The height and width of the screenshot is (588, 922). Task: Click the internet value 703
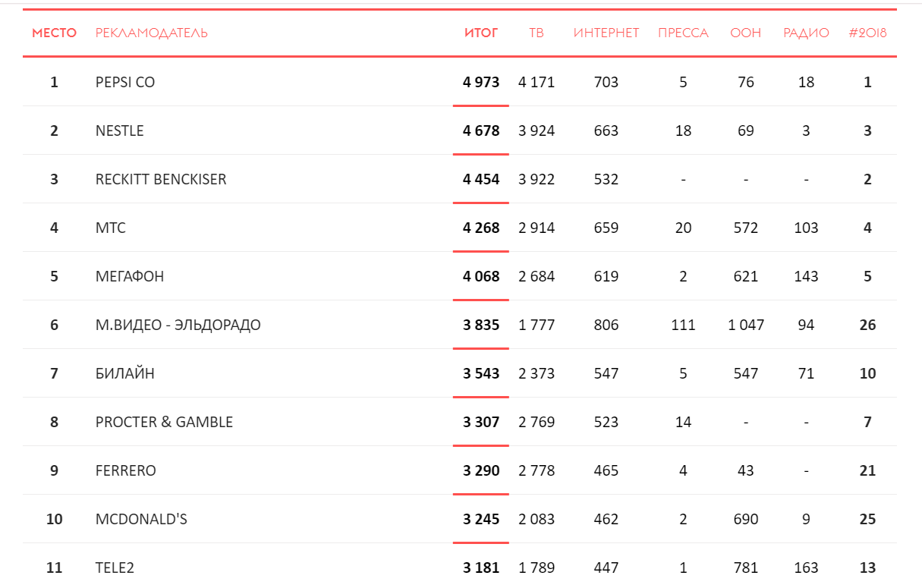tap(606, 82)
